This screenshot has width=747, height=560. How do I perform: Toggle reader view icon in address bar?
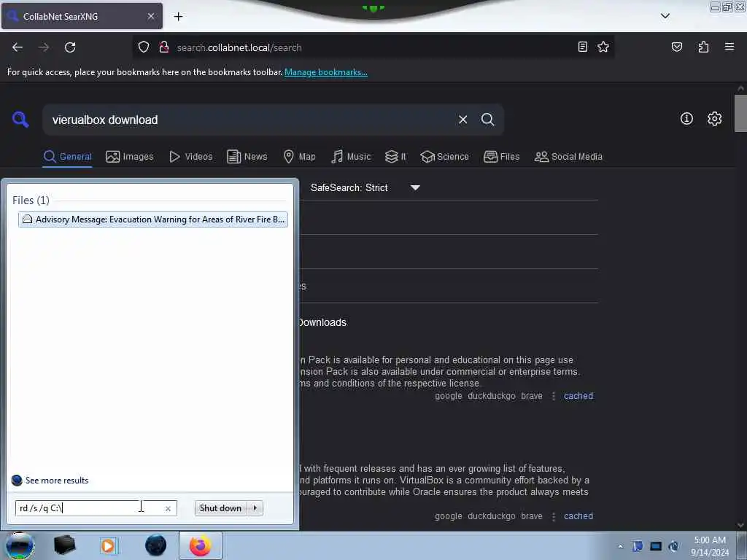click(583, 47)
